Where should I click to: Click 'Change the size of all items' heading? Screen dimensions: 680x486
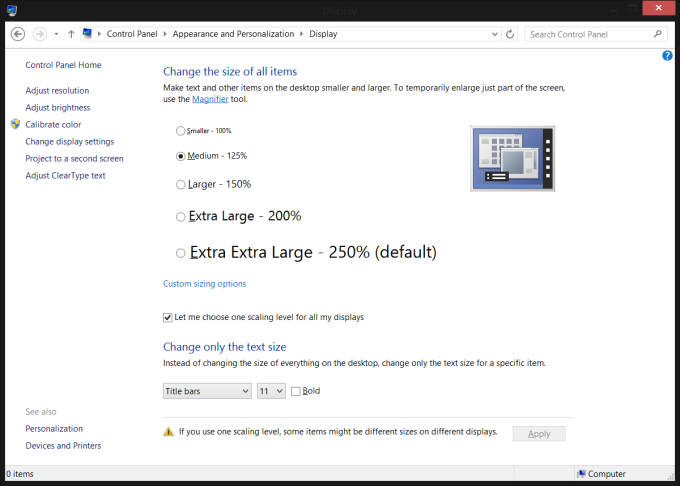click(230, 72)
